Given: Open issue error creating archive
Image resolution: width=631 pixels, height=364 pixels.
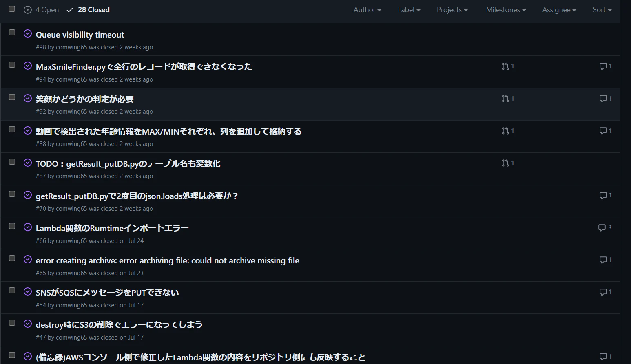Looking at the screenshot, I should point(168,260).
